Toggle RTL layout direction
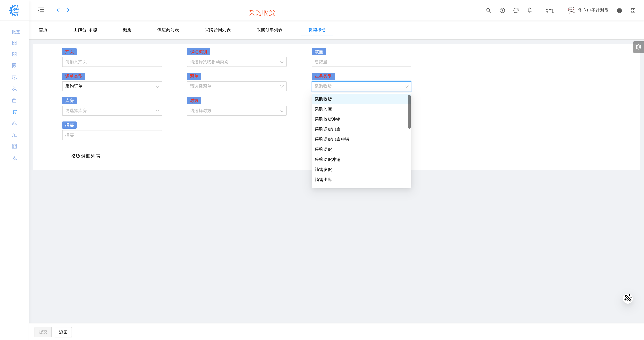644x340 pixels. (x=549, y=11)
